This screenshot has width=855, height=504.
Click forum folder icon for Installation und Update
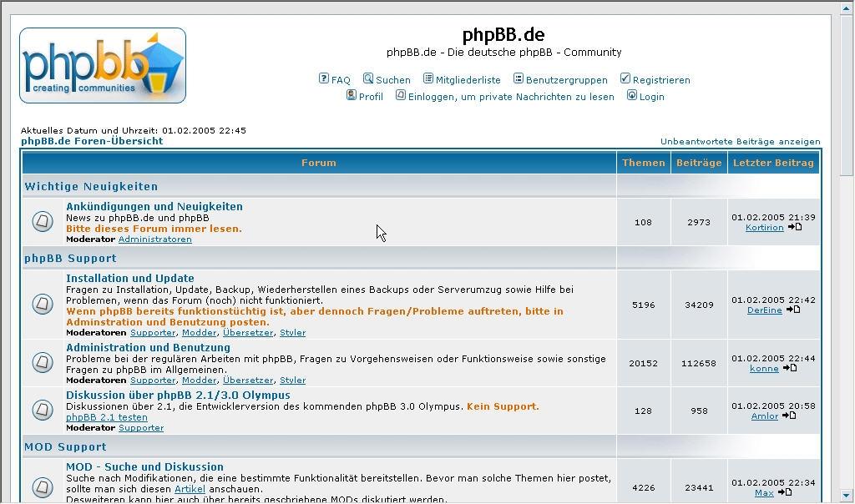43,305
